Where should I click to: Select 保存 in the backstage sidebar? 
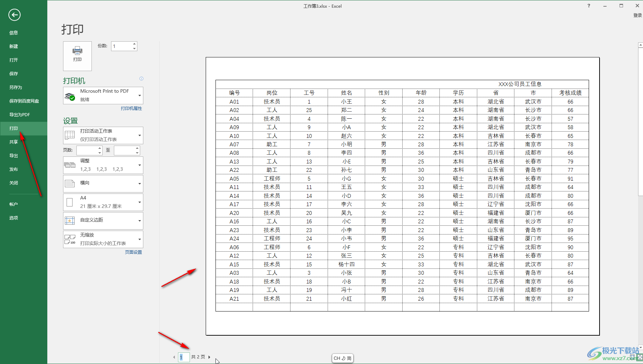click(x=23, y=74)
